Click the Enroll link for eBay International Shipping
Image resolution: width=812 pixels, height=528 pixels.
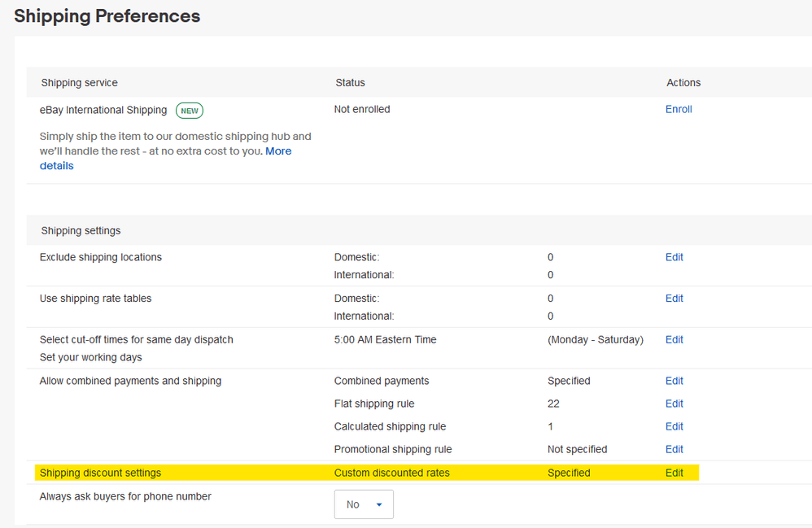[679, 109]
